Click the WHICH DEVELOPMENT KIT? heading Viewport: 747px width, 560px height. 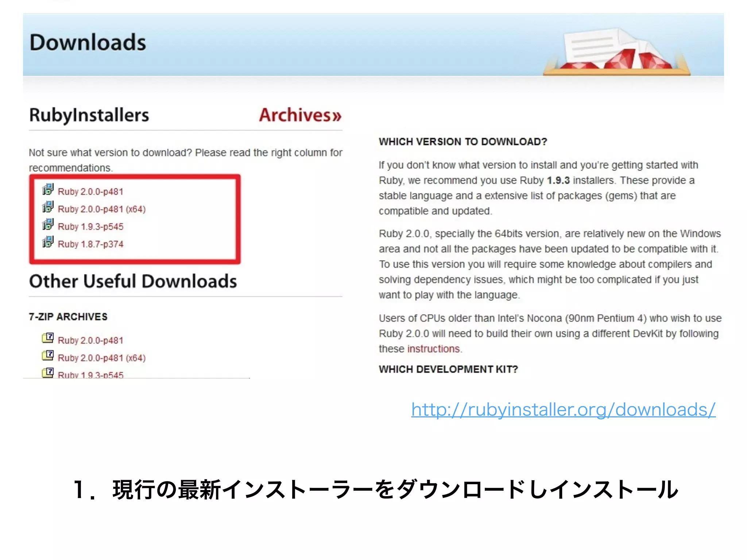tap(448, 369)
